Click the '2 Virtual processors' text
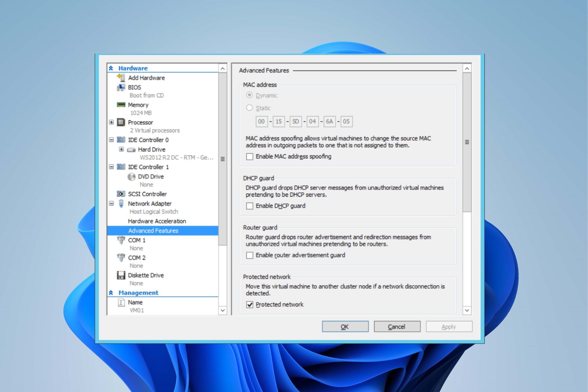Viewport: 588px width, 392px height. pyautogui.click(x=155, y=130)
